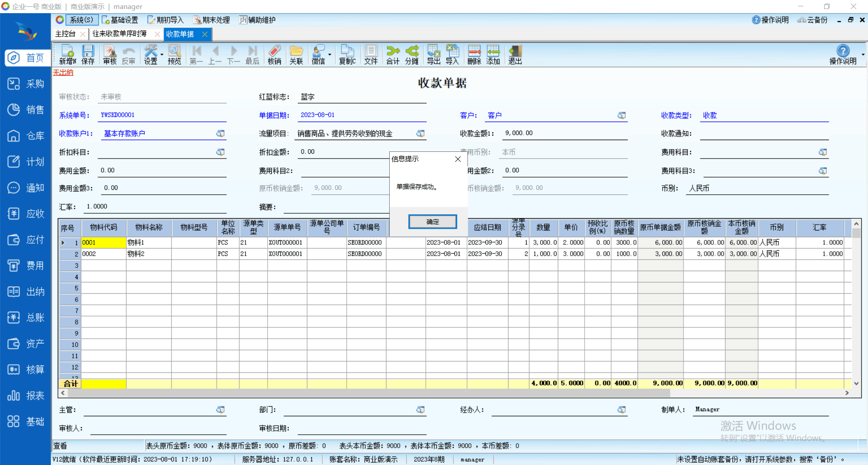The height and width of the screenshot is (465, 868).
Task: Select the 0001 material code cell
Action: (104, 243)
